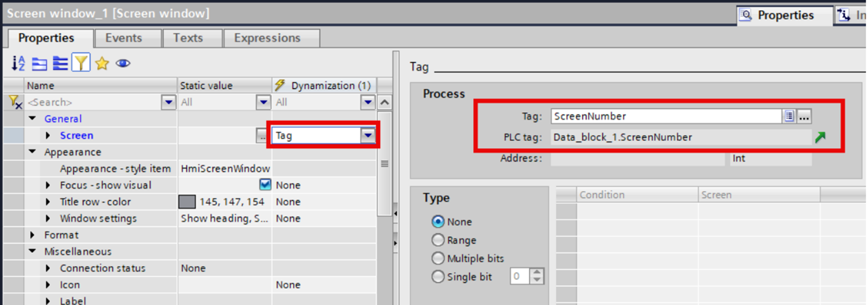Viewport: 868px width, 305px height.
Task: Click the ellipsis browse button for Tag
Action: pos(804,116)
